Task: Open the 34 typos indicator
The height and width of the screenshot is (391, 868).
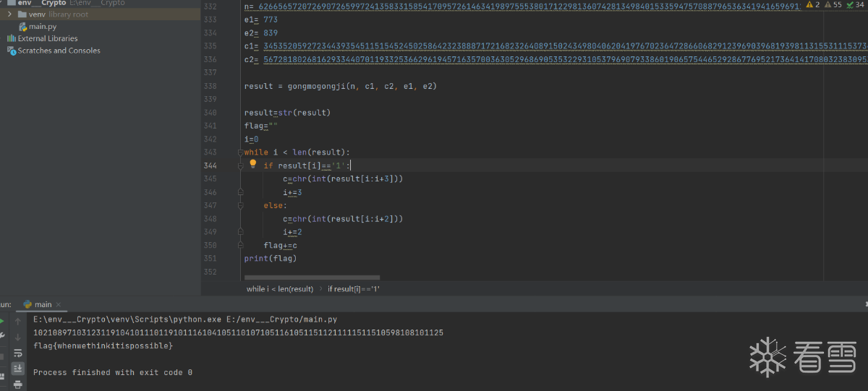Action: coord(855,5)
